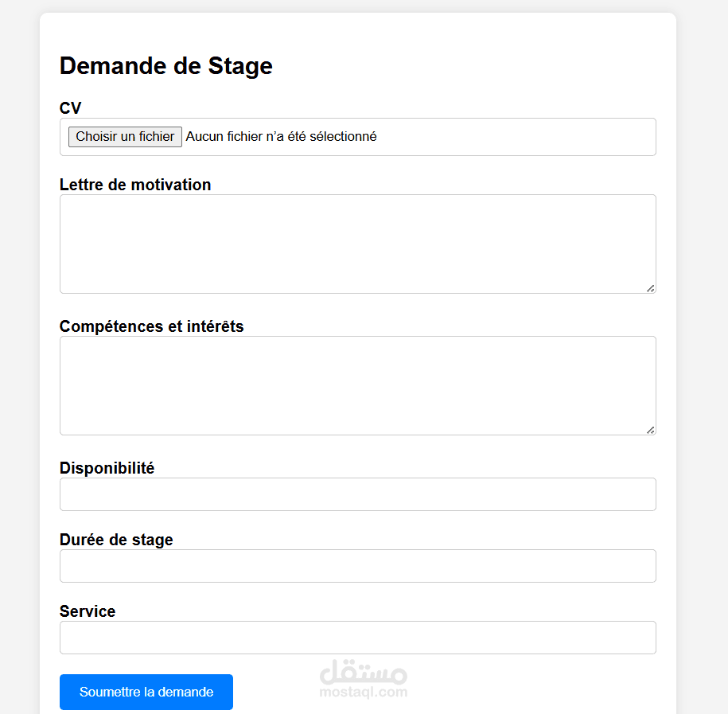The width and height of the screenshot is (728, 714).
Task: Click the Service input field
Action: [x=357, y=638]
